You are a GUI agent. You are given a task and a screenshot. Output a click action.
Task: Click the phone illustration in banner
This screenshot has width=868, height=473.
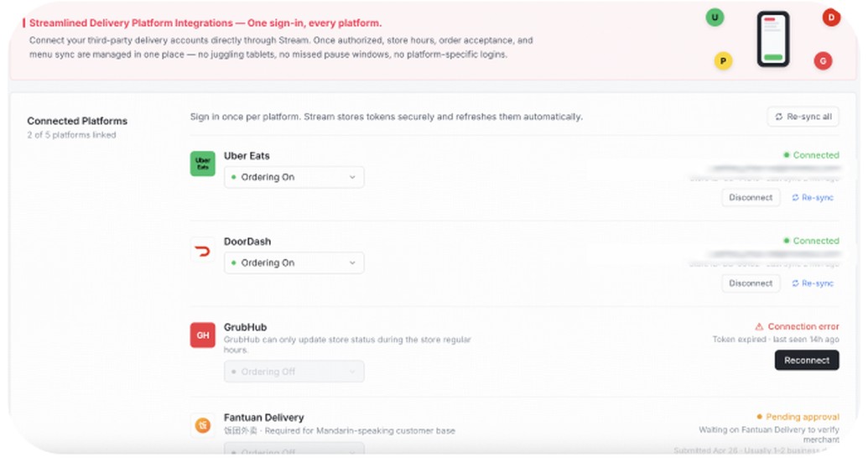(x=772, y=39)
